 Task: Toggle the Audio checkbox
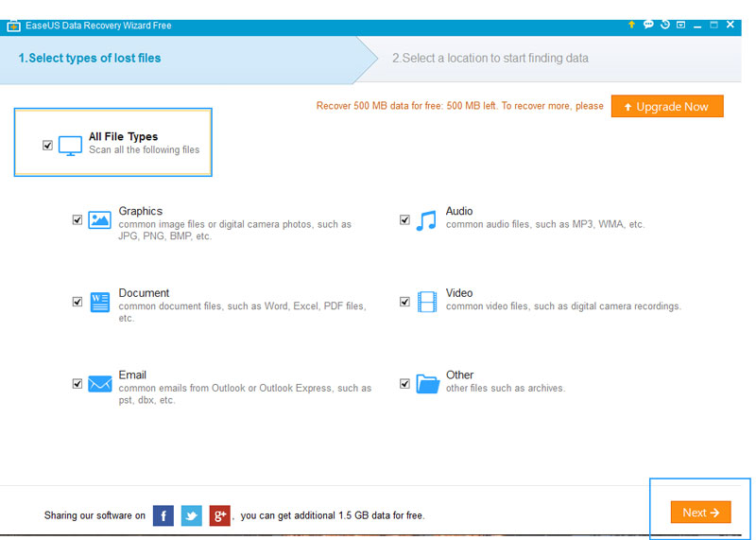tap(404, 220)
